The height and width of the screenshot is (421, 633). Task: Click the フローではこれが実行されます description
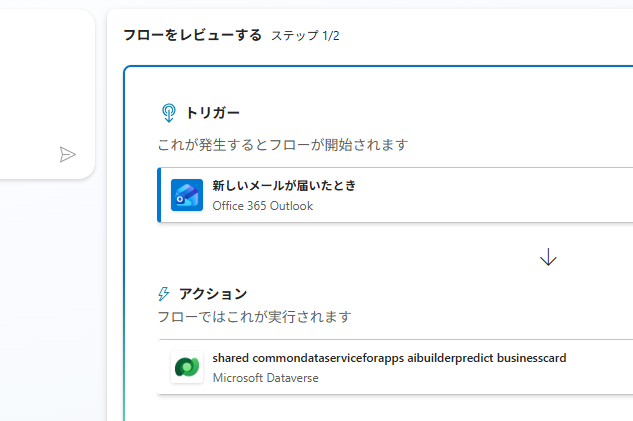pyautogui.click(x=254, y=317)
